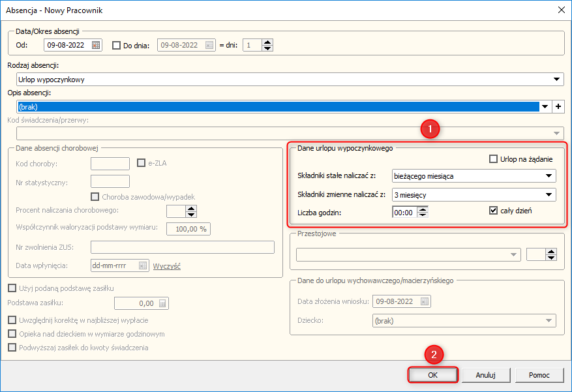Click into the Od date field
This screenshot has height=392, width=572.
pyautogui.click(x=68, y=46)
